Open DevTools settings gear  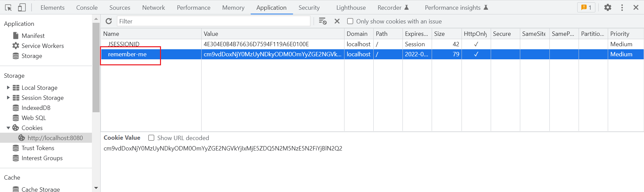click(607, 7)
